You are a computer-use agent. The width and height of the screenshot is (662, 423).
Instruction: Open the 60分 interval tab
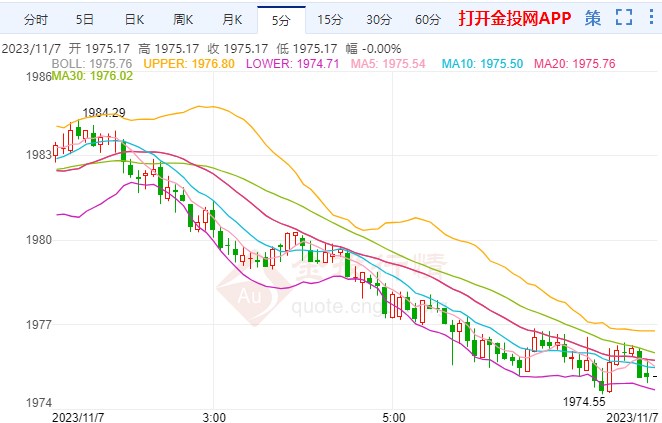point(428,20)
